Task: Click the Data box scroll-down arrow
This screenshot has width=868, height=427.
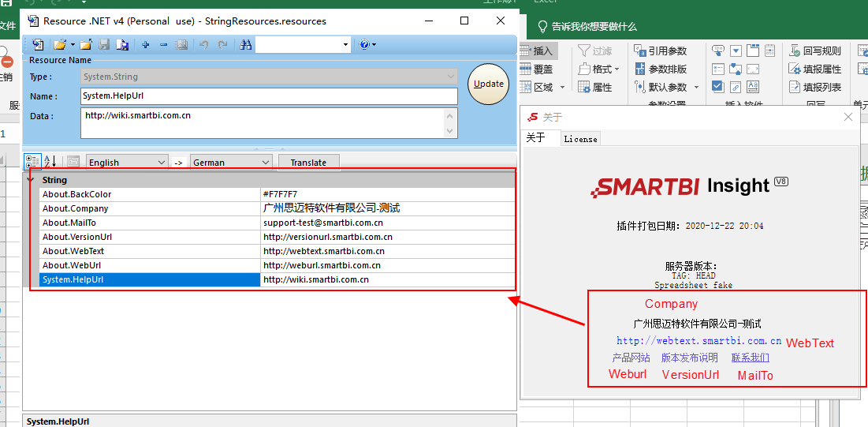Action: (x=451, y=130)
